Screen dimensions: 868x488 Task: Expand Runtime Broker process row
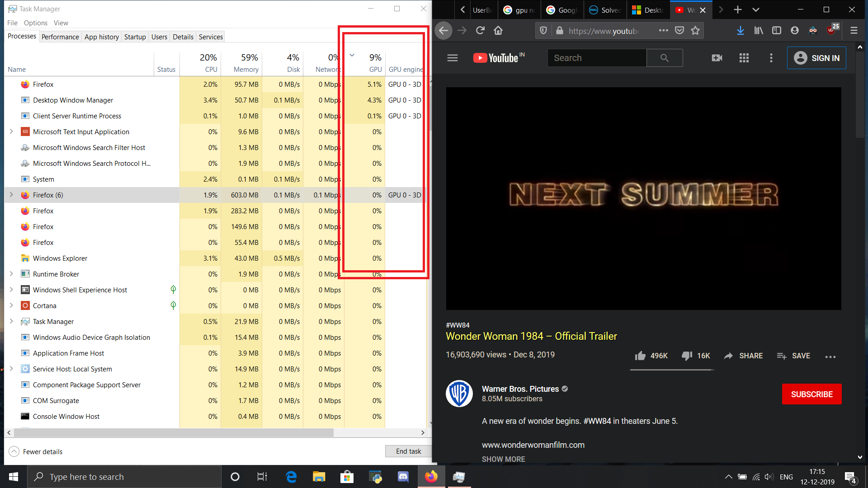(x=11, y=274)
